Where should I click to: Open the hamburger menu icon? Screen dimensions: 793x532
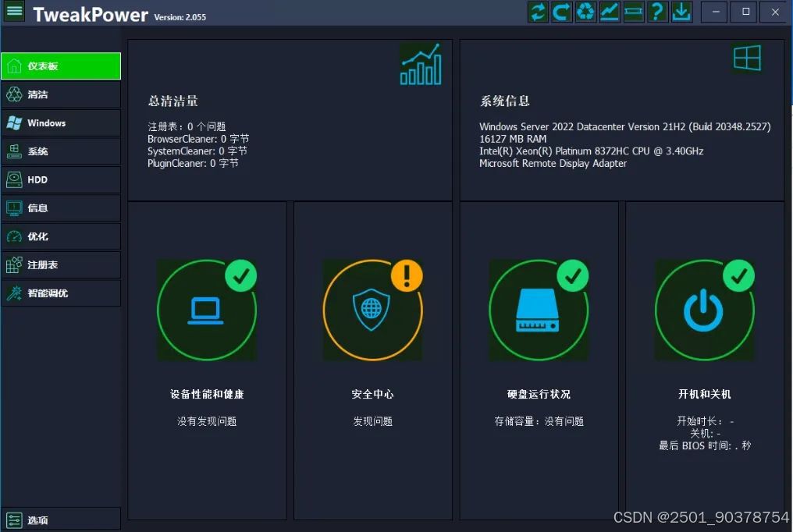14,11
